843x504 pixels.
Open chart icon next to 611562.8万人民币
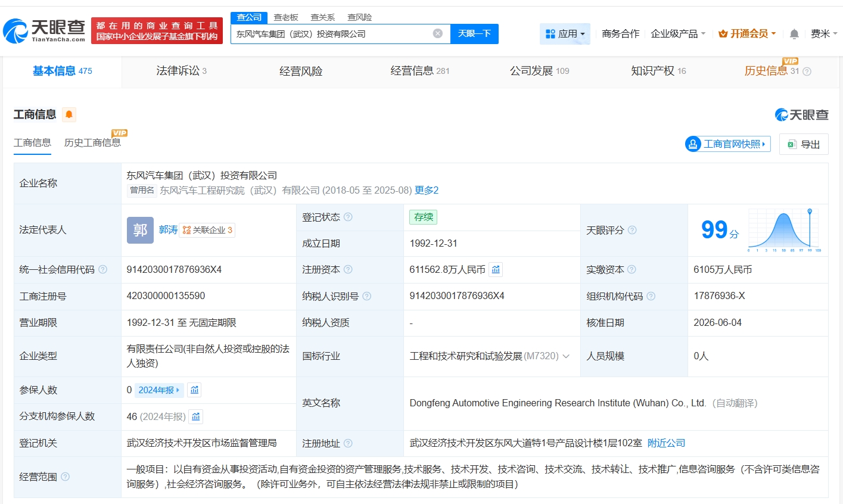[496, 269]
